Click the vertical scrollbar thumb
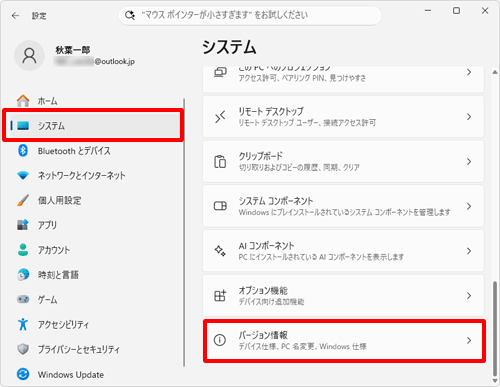 tap(495, 328)
